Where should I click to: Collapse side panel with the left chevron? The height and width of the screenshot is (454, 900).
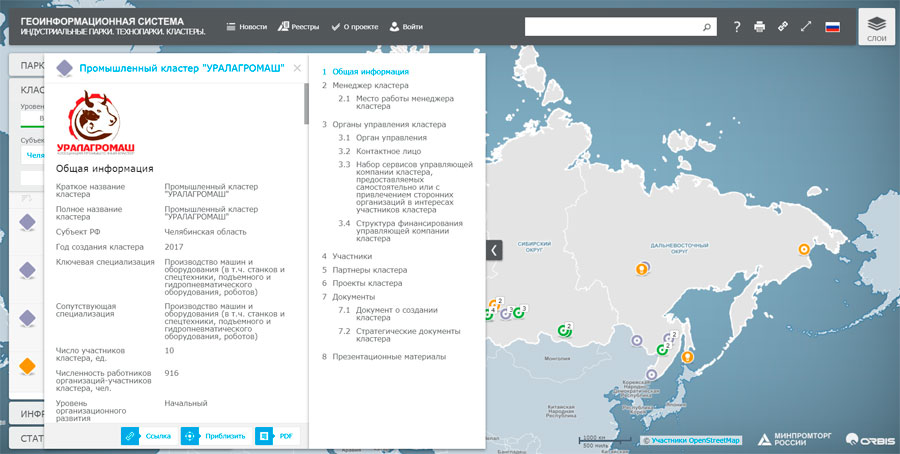(494, 250)
